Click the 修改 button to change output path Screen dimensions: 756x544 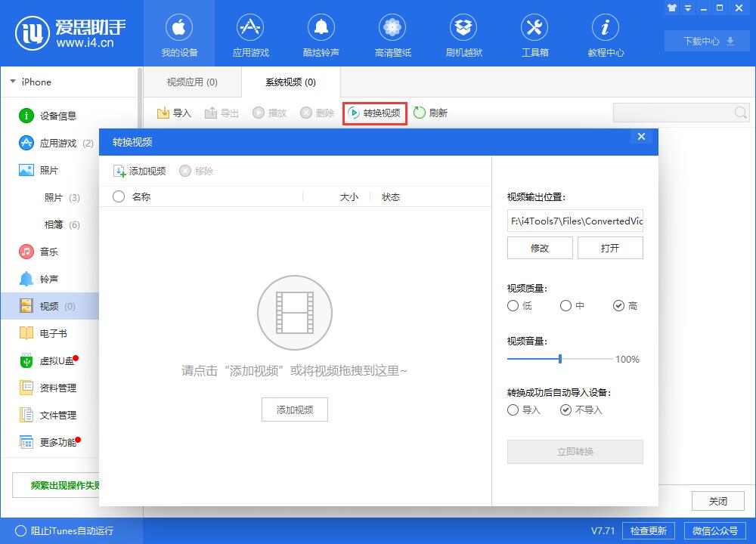click(x=540, y=247)
